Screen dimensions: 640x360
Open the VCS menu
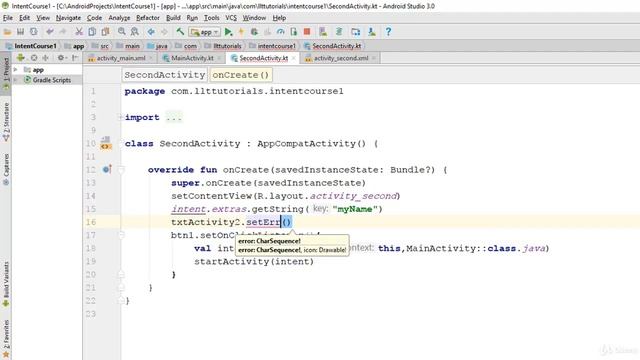[x=231, y=18]
